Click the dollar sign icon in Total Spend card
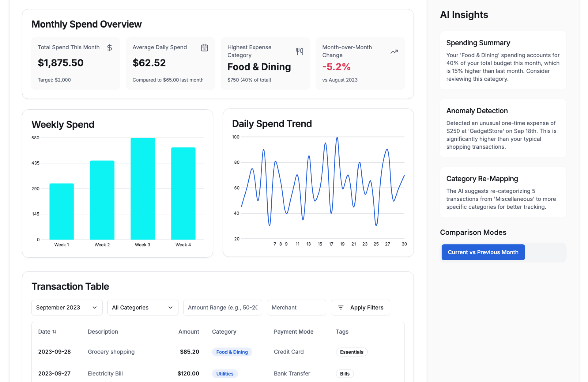The width and height of the screenshot is (588, 382). point(109,48)
